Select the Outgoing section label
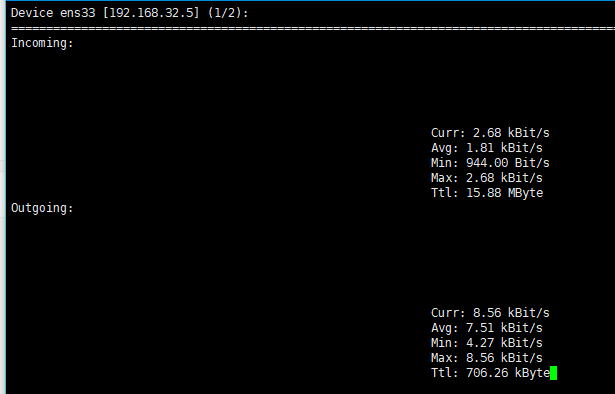The width and height of the screenshot is (615, 394). (42, 208)
